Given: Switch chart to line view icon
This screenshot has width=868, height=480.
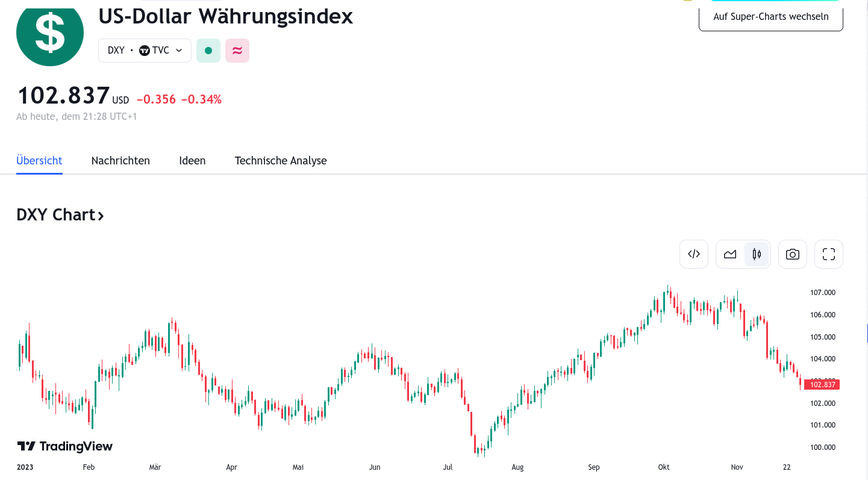Looking at the screenshot, I should pos(730,254).
